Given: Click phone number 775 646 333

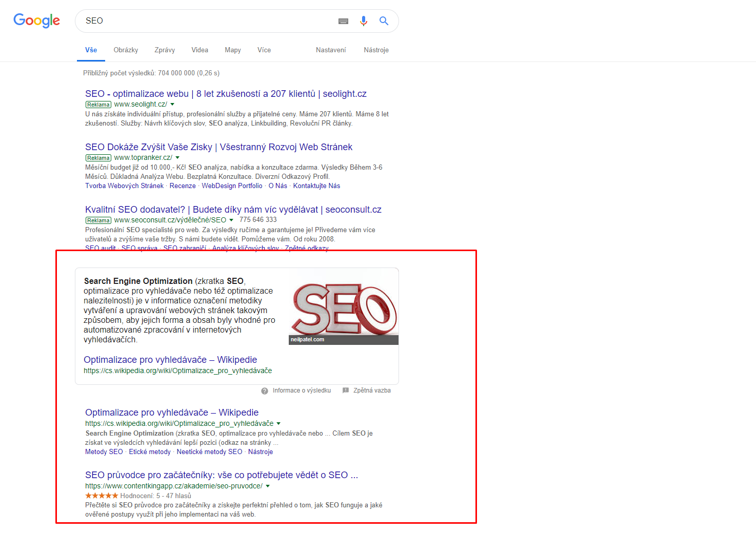Looking at the screenshot, I should click(x=258, y=220).
